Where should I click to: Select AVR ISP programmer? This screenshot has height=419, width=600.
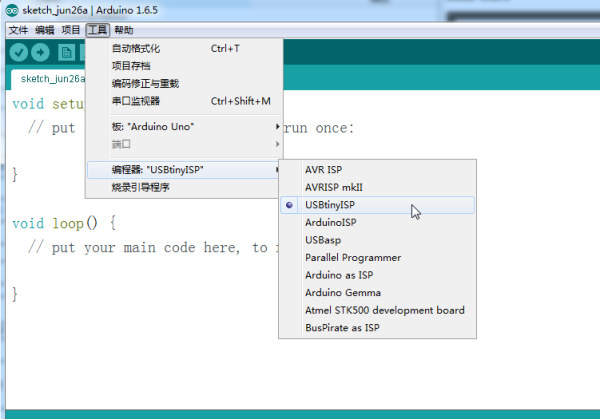click(377, 170)
